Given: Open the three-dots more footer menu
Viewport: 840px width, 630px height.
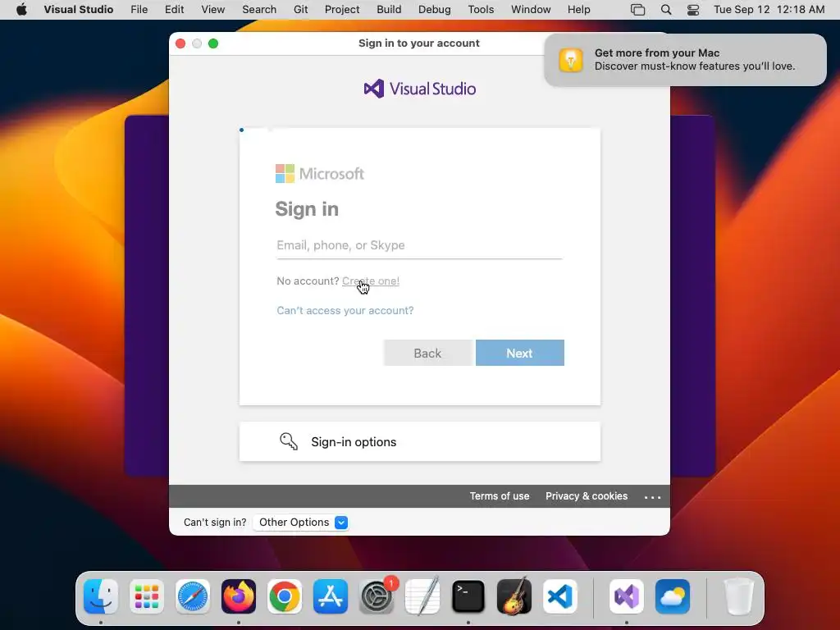Looking at the screenshot, I should tap(652, 496).
